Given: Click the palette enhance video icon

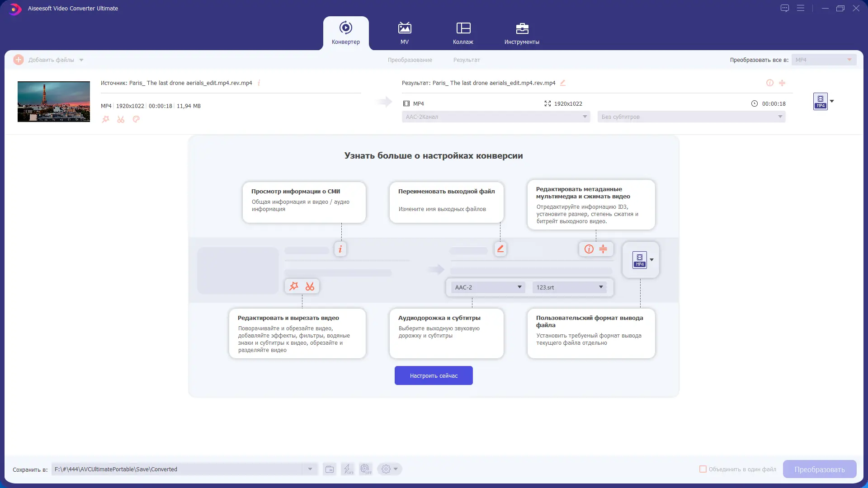Looking at the screenshot, I should [x=136, y=119].
